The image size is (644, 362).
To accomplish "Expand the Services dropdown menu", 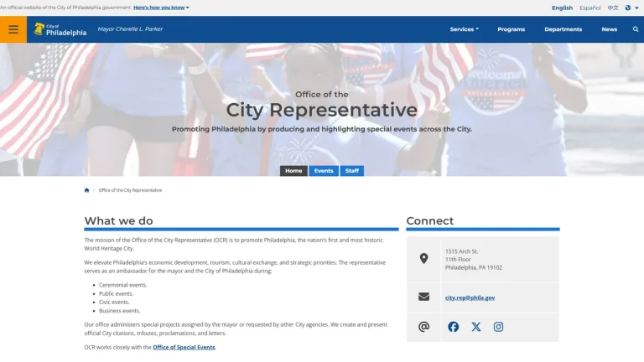I will click(464, 29).
